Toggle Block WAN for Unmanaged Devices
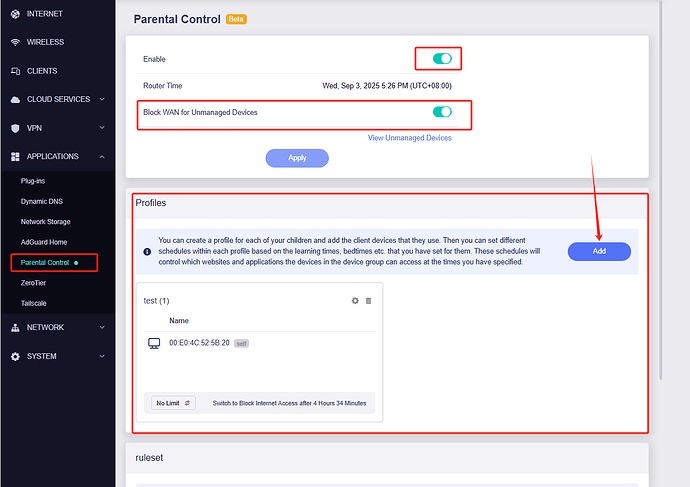 pos(442,112)
